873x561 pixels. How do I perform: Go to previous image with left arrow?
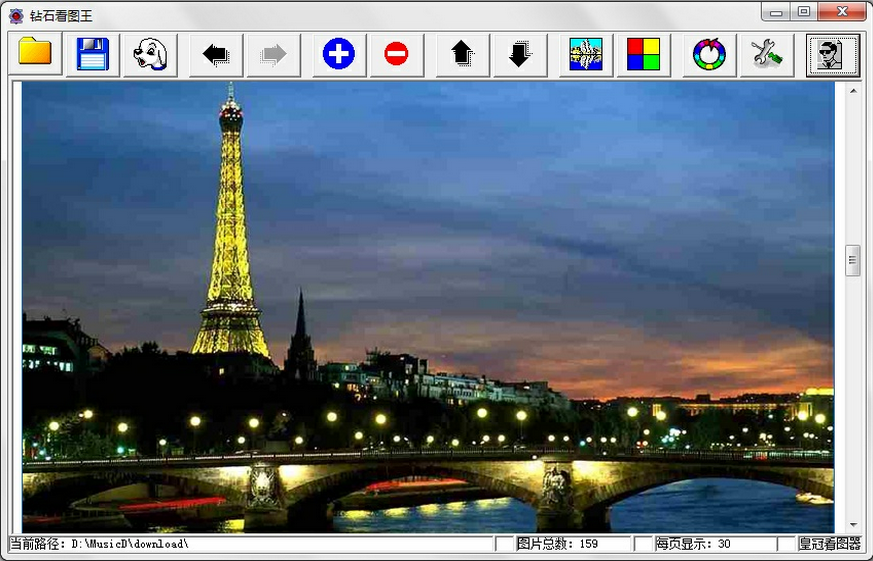pos(216,54)
